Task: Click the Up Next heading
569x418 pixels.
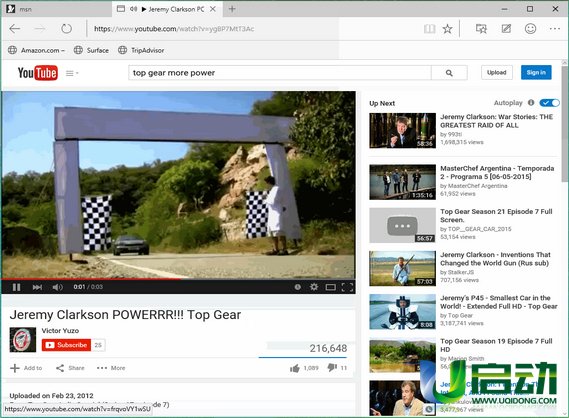Action: 382,103
